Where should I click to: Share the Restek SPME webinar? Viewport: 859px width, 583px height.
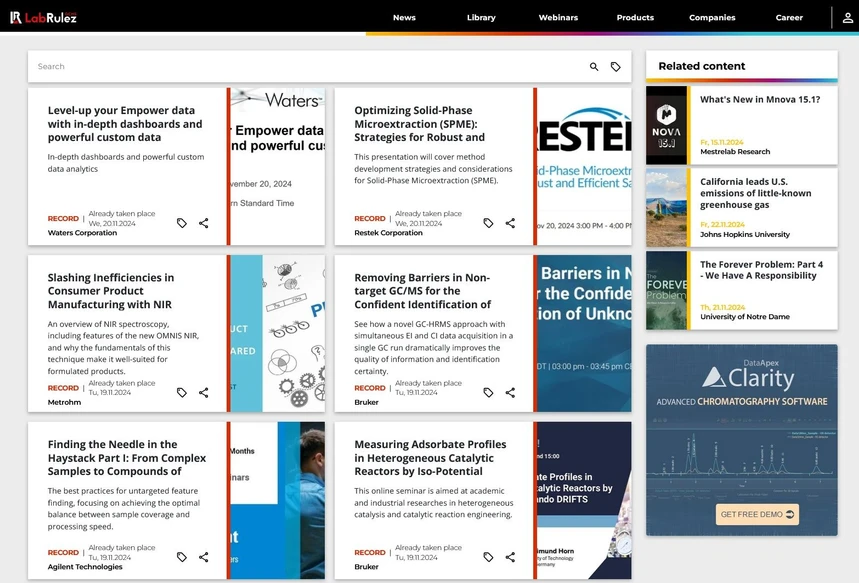[510, 223]
